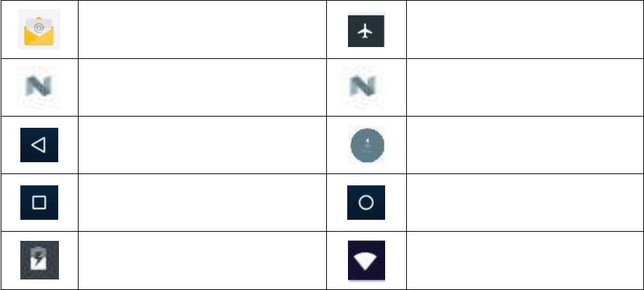Click the N logo below the email icon
The height and width of the screenshot is (290, 644).
[39, 88]
